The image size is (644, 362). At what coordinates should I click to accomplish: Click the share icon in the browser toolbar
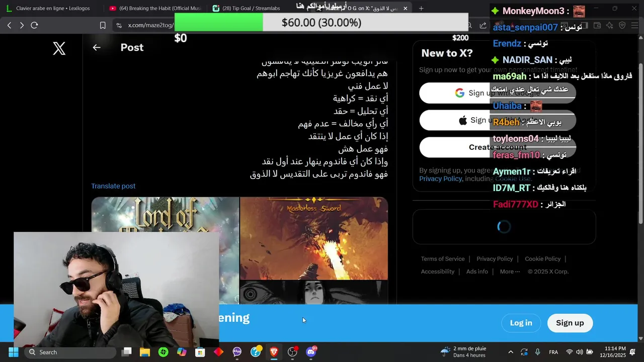[x=483, y=25]
